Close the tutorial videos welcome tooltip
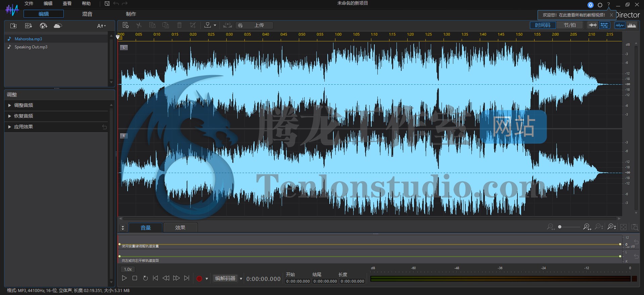 [x=611, y=15]
